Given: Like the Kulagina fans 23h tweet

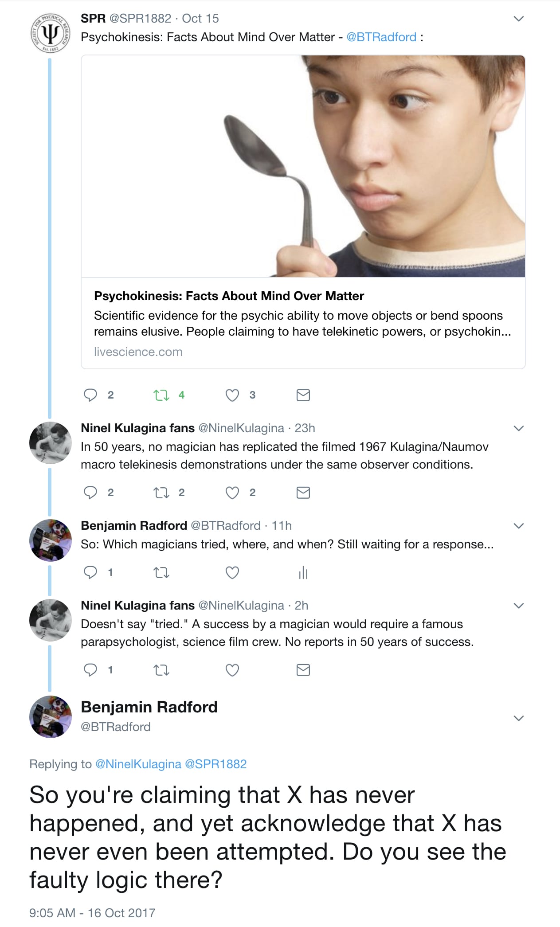Looking at the screenshot, I should pos(232,493).
